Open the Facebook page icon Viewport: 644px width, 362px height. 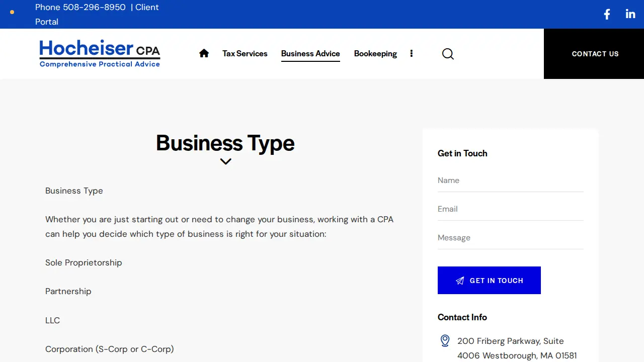(x=607, y=14)
